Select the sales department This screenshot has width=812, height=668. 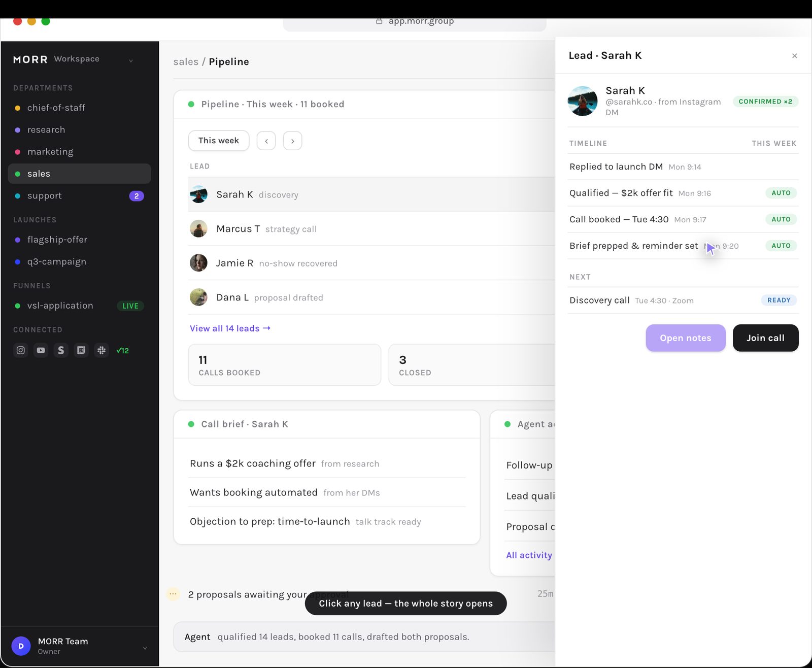point(80,174)
